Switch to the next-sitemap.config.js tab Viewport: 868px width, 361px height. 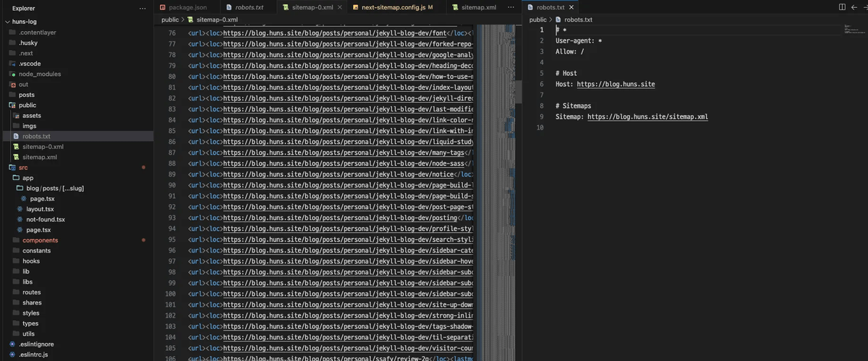pos(393,7)
